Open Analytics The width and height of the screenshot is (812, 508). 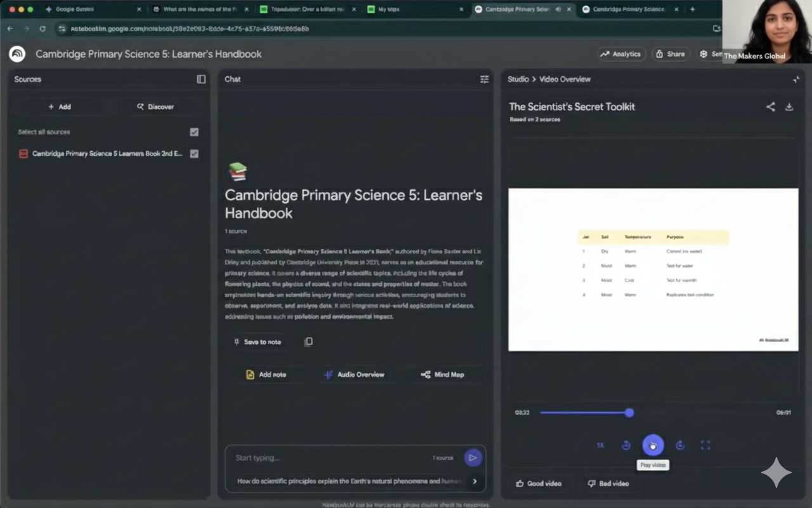click(x=621, y=54)
